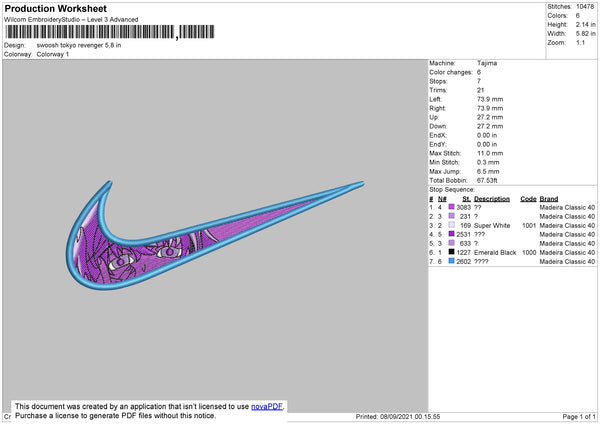Click the height value 2.14 in
The width and height of the screenshot is (600, 424).
pos(585,24)
